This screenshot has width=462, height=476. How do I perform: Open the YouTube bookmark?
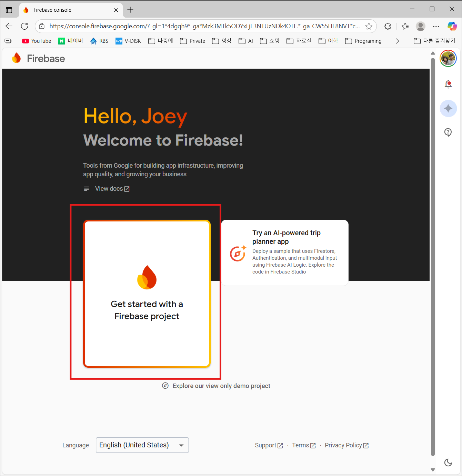[37, 41]
